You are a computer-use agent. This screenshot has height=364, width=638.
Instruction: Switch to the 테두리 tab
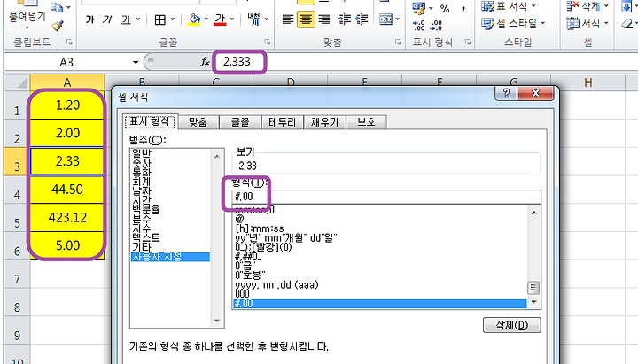tap(283, 122)
